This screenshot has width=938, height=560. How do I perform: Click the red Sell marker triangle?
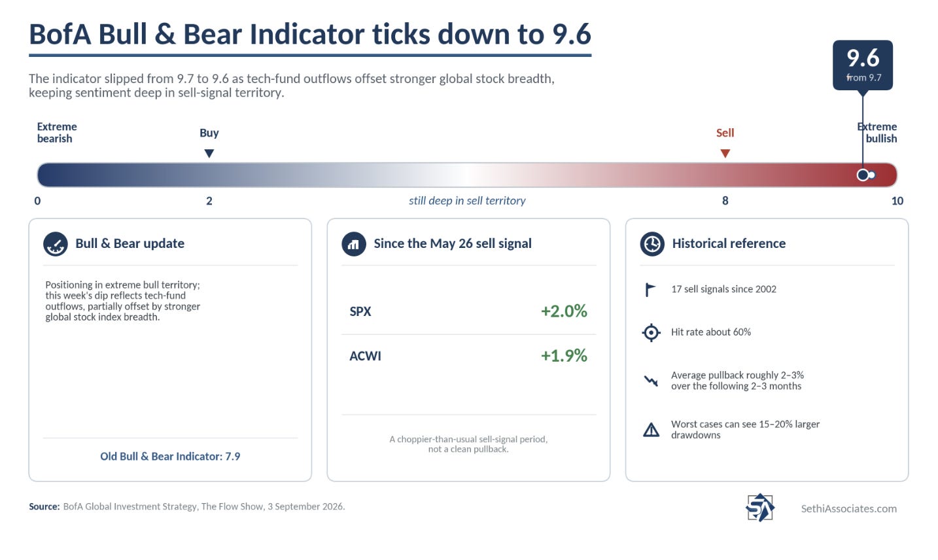point(725,154)
